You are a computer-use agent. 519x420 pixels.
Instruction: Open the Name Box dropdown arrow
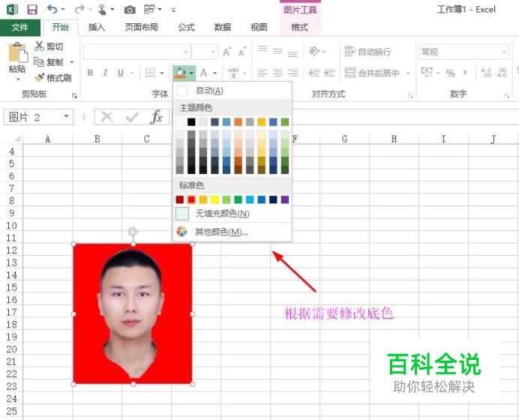pyautogui.click(x=66, y=116)
